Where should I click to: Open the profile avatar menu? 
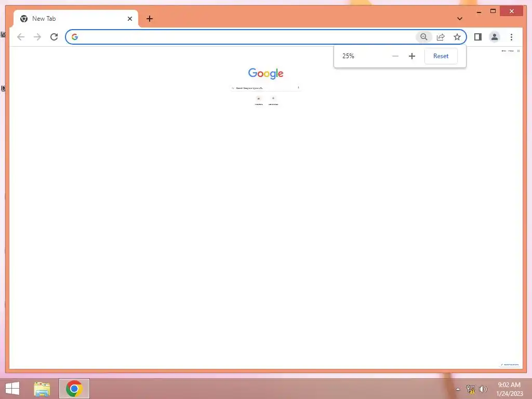point(495,37)
